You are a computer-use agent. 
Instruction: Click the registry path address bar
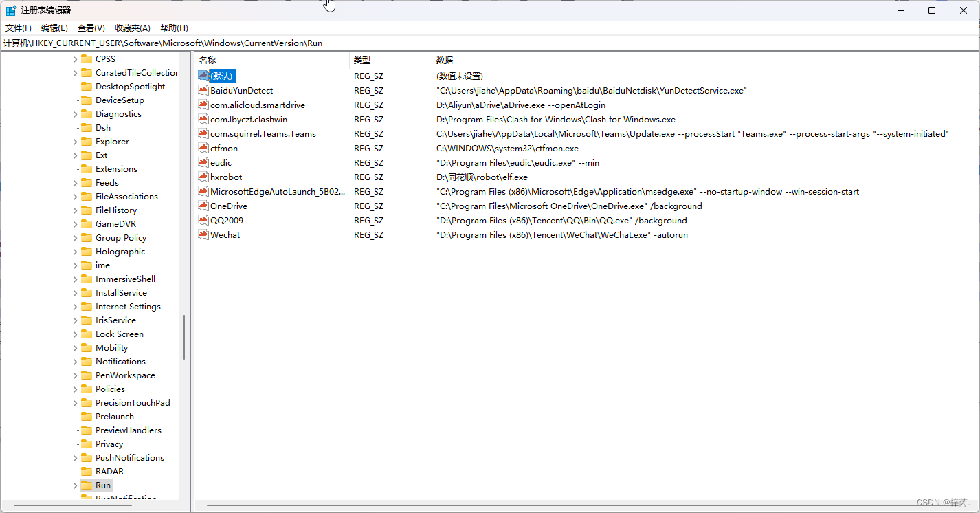(x=490, y=43)
